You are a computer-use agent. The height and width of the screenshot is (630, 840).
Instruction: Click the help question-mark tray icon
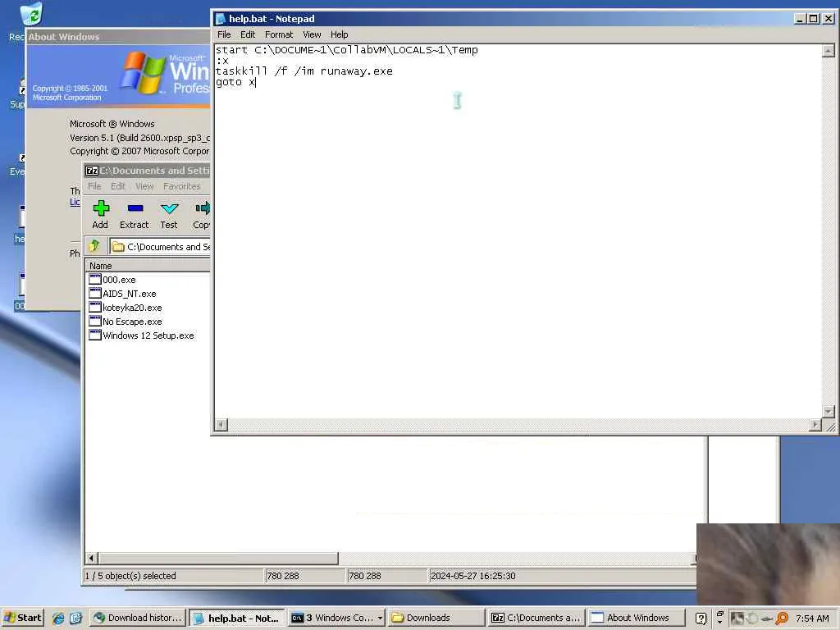tap(701, 619)
